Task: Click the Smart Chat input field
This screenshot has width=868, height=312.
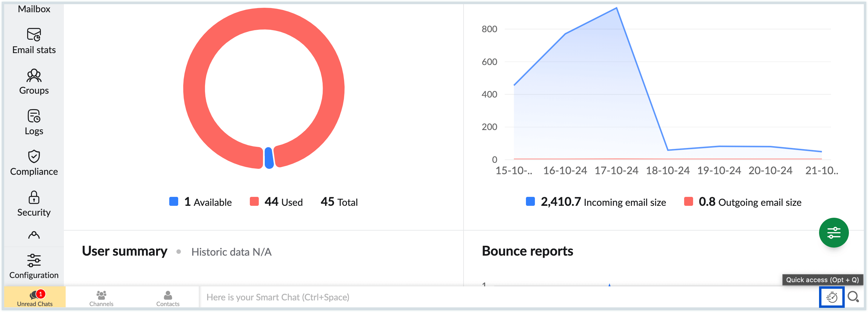Action: [472, 297]
